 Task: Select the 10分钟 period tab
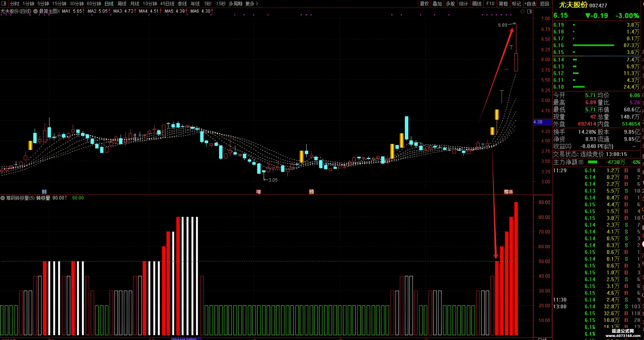[150, 4]
